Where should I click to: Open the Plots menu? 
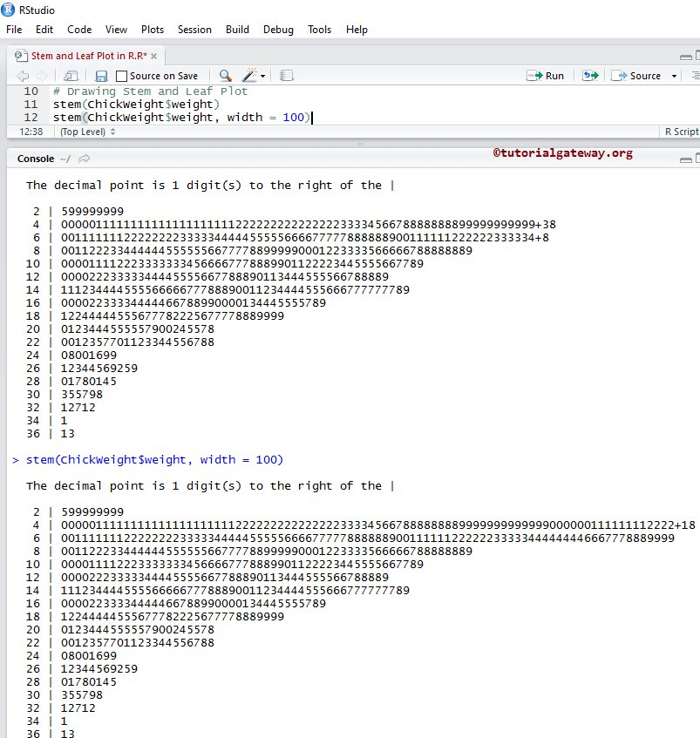coord(153,30)
